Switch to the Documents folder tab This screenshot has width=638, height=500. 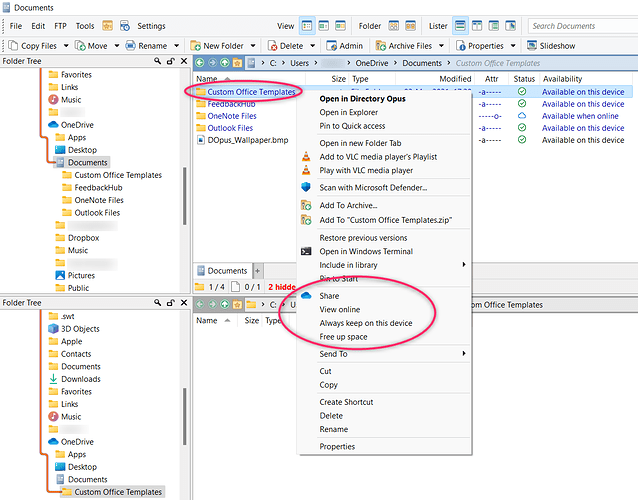223,271
